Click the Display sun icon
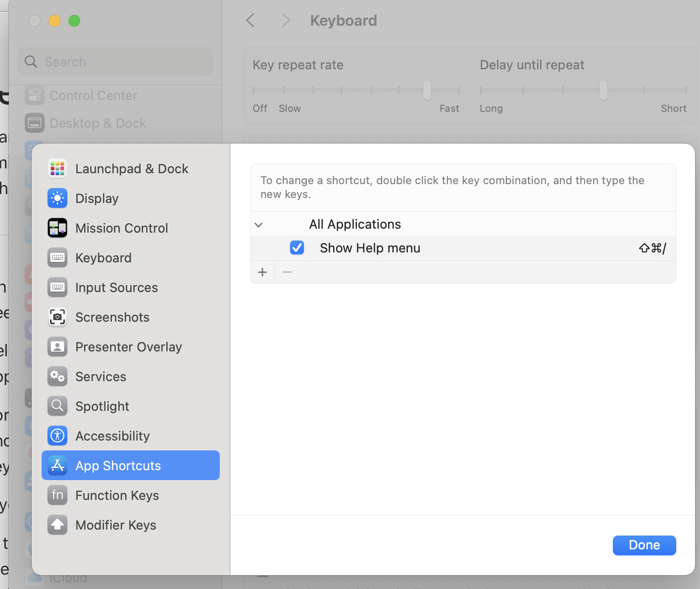This screenshot has height=589, width=700. pyautogui.click(x=57, y=198)
